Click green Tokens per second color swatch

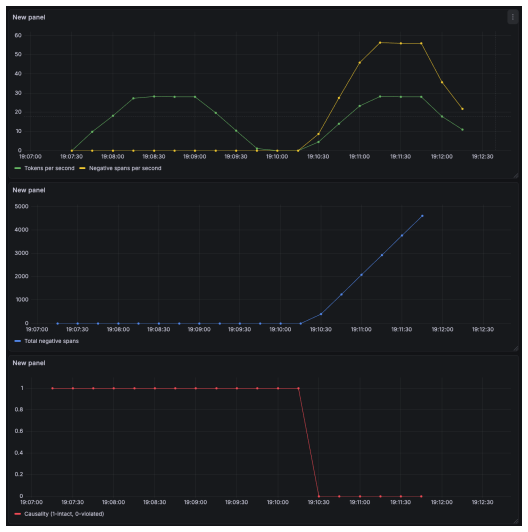coord(18,168)
